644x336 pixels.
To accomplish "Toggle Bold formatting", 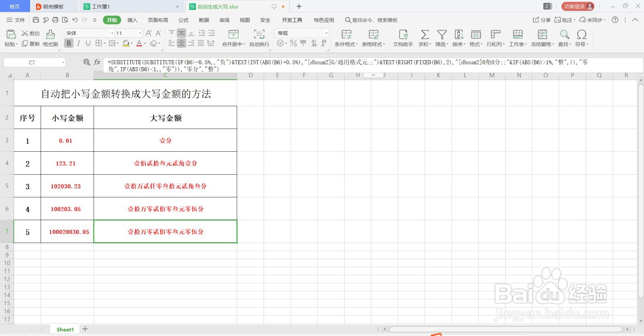I will point(69,43).
